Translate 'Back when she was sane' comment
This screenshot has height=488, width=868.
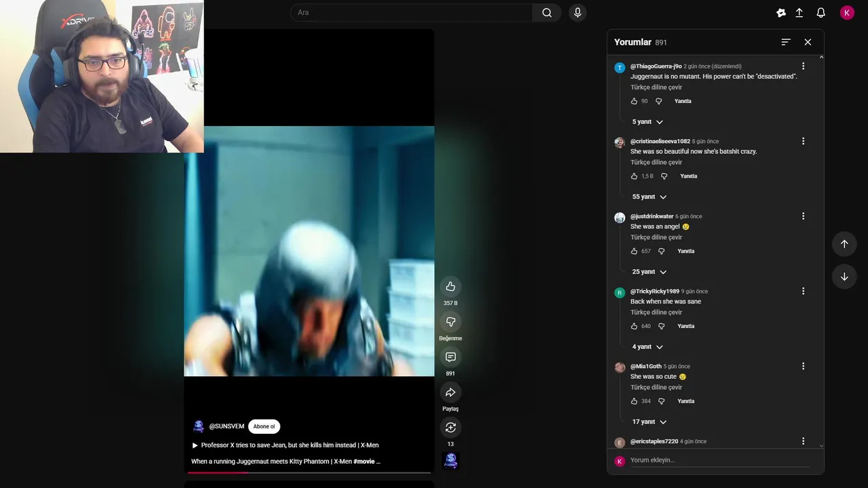point(656,312)
